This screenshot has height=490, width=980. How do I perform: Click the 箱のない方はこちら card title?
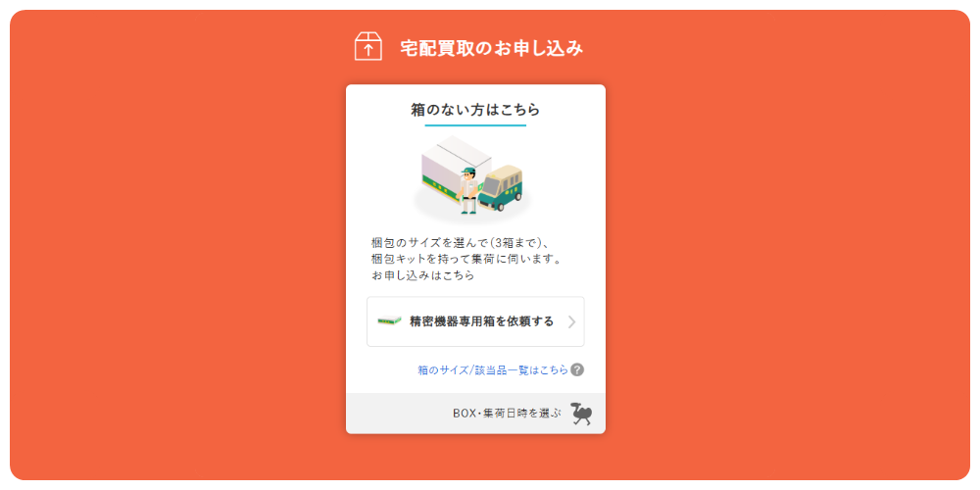(475, 110)
